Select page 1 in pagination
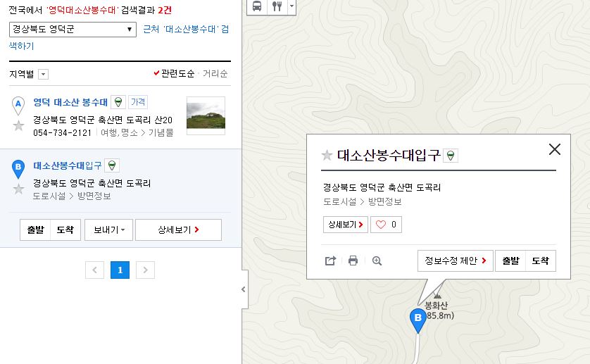Image resolution: width=590 pixels, height=364 pixels. pos(120,269)
